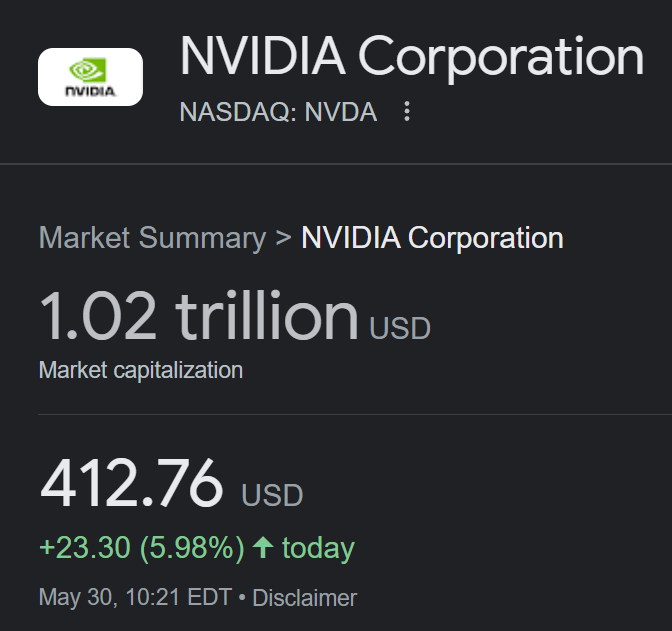Click NVIDIA Corporation in the breadcrumb

click(432, 238)
